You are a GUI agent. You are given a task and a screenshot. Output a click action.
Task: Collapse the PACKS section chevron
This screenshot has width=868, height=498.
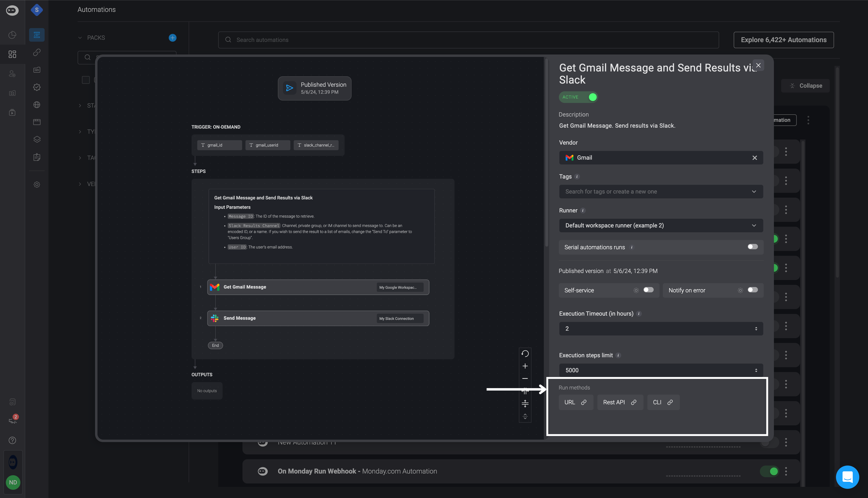click(80, 38)
